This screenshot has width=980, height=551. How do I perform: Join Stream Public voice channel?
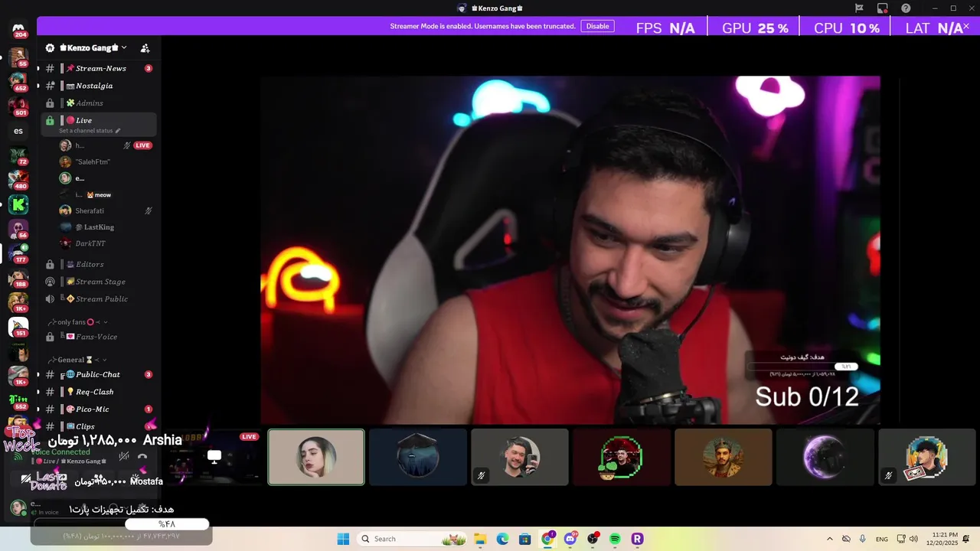tap(99, 299)
